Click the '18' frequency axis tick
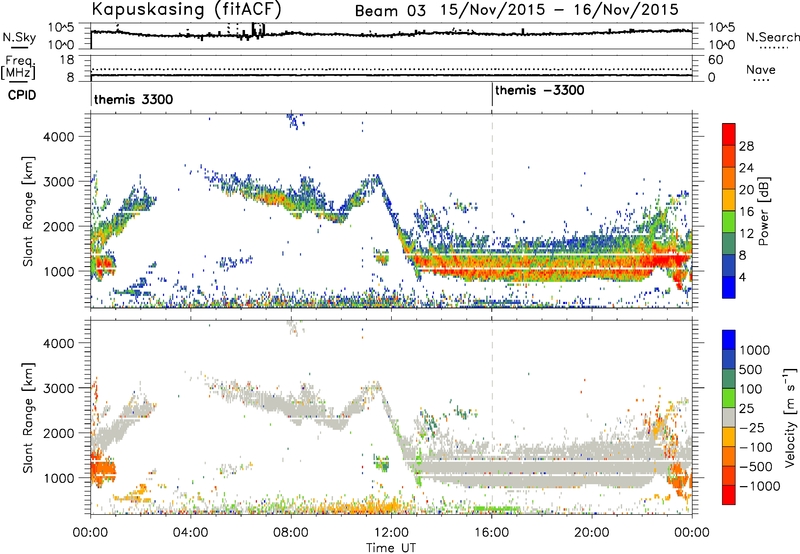Viewport: 800px width, 554px height. point(67,60)
